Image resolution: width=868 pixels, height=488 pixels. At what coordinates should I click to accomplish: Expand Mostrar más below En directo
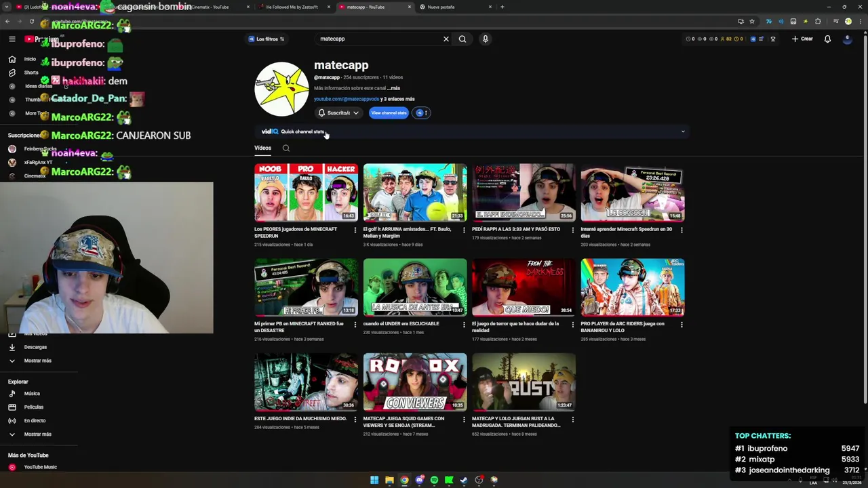(38, 434)
